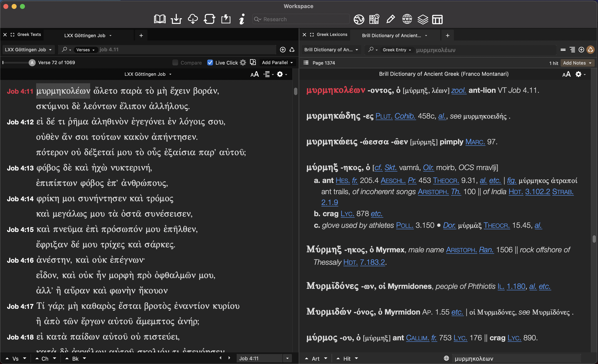Click the stacked layers toolbar icon
Image resolution: width=598 pixels, height=364 pixels.
pyautogui.click(x=423, y=19)
